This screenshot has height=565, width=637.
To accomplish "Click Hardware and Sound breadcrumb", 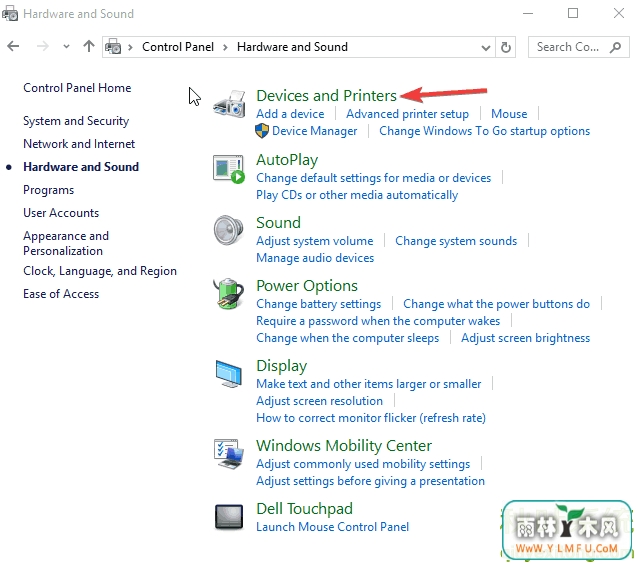I will tap(292, 47).
